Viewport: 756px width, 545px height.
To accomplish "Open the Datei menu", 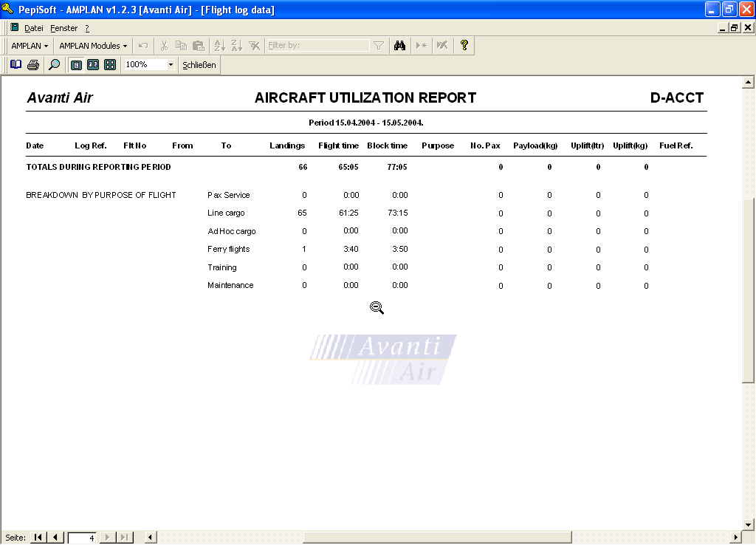I will (x=34, y=28).
